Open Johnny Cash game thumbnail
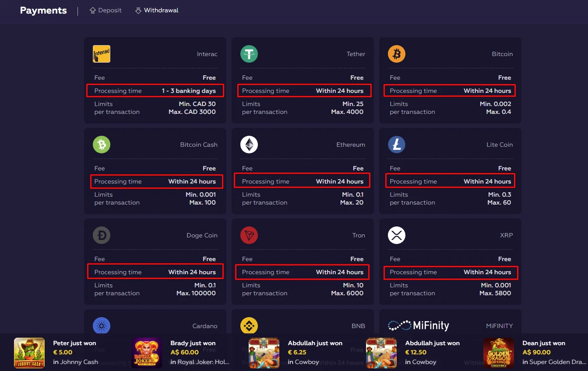 pyautogui.click(x=29, y=353)
